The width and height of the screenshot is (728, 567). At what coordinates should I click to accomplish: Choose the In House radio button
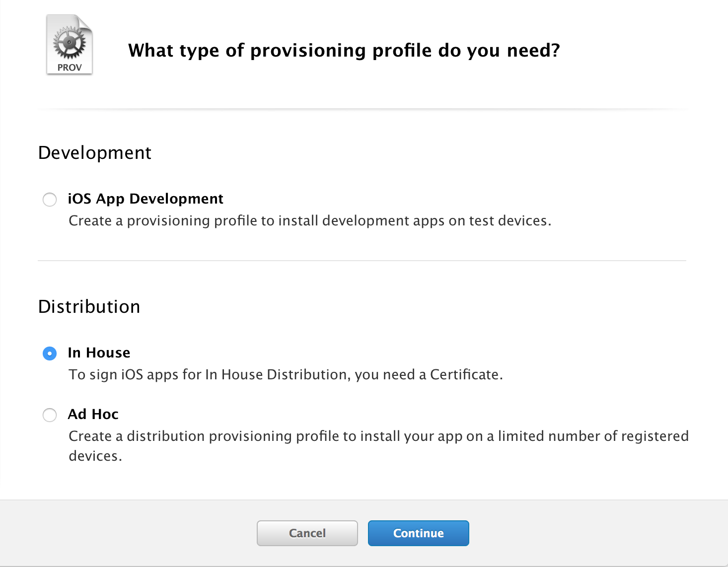[50, 354]
